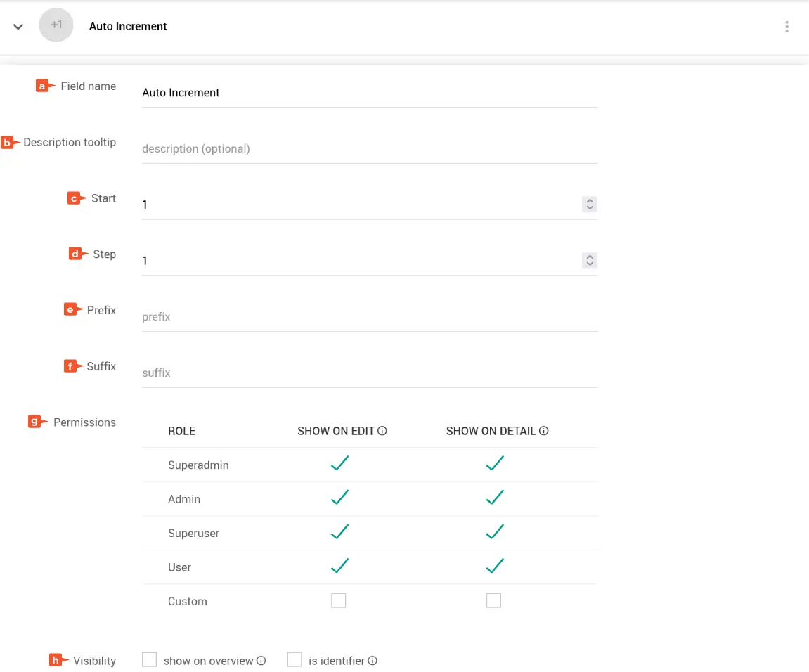Check the is identifier checkbox
Image resolution: width=809 pixels, height=672 pixels.
295,660
